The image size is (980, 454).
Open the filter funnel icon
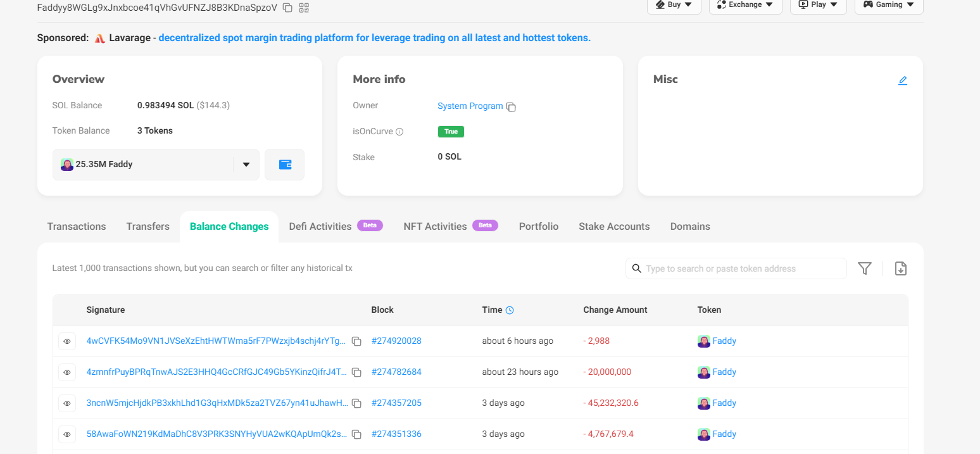(x=865, y=268)
